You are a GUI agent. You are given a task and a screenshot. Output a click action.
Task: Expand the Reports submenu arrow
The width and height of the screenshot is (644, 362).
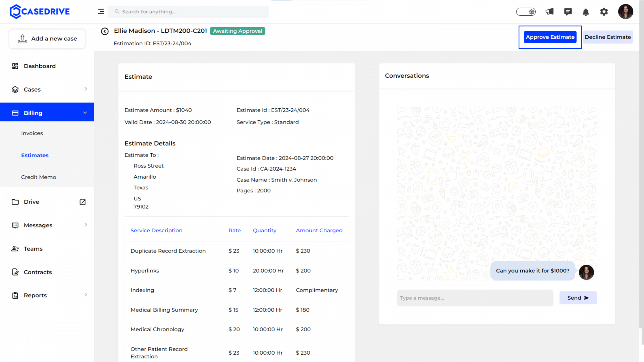pyautogui.click(x=86, y=295)
